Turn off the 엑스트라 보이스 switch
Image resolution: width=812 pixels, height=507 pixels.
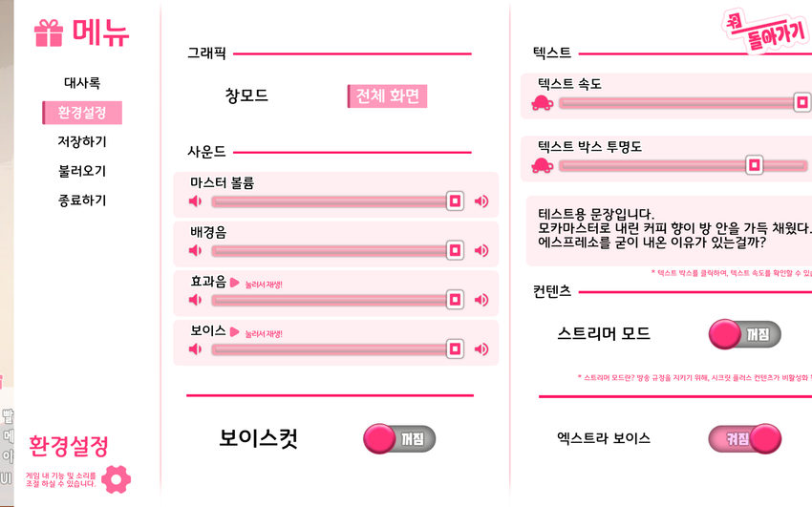click(x=744, y=438)
